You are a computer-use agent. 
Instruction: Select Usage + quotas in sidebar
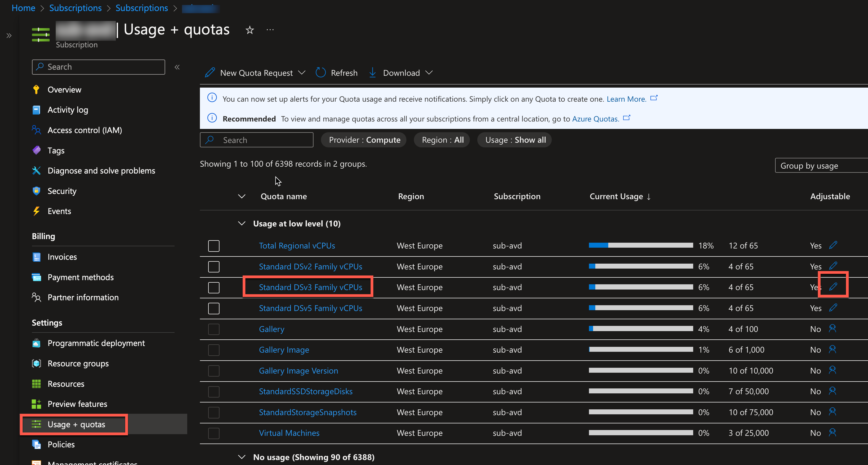click(76, 424)
